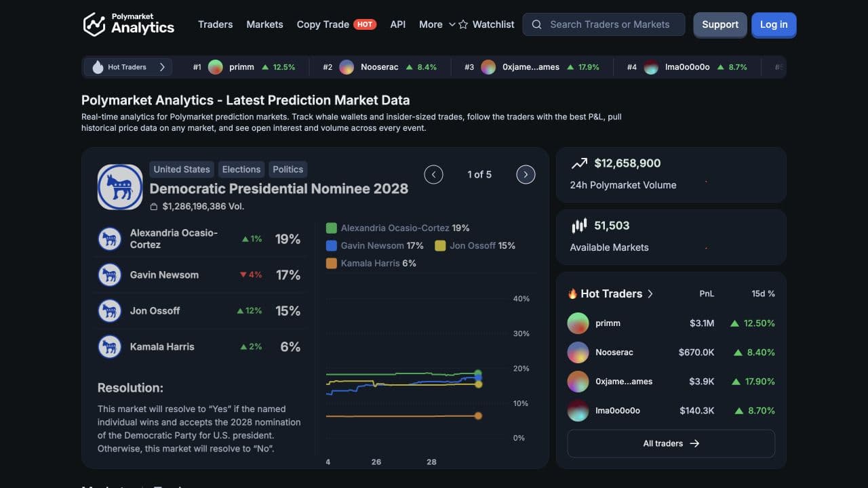
Task: Open 0xjame...ames avatar in Hot Traders panel
Action: 578,382
